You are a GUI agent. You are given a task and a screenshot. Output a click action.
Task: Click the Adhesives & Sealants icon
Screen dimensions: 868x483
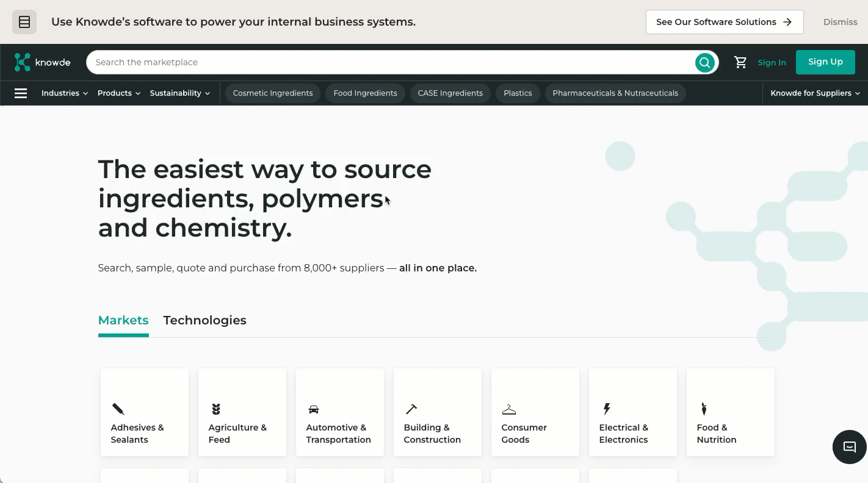coord(118,409)
